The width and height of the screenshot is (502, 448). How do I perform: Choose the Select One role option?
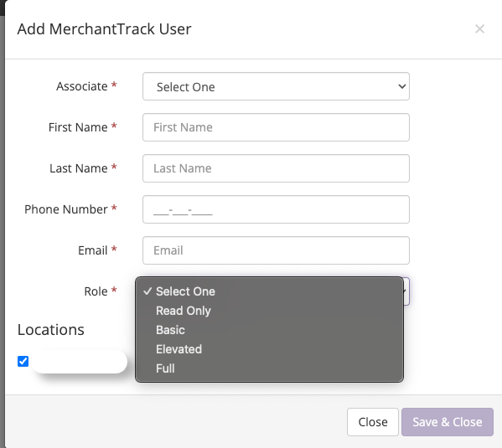[x=269, y=291]
